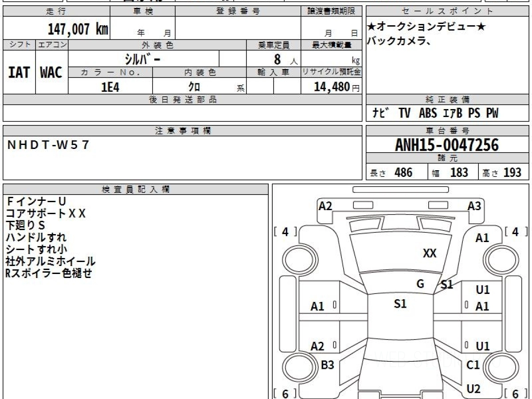
Task: Click the 諸元 header
Action: 448,158
